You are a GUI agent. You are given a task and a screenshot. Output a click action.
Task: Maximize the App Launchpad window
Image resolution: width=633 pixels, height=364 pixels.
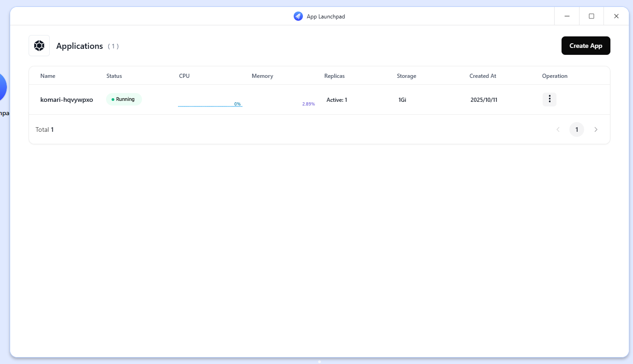tap(592, 16)
